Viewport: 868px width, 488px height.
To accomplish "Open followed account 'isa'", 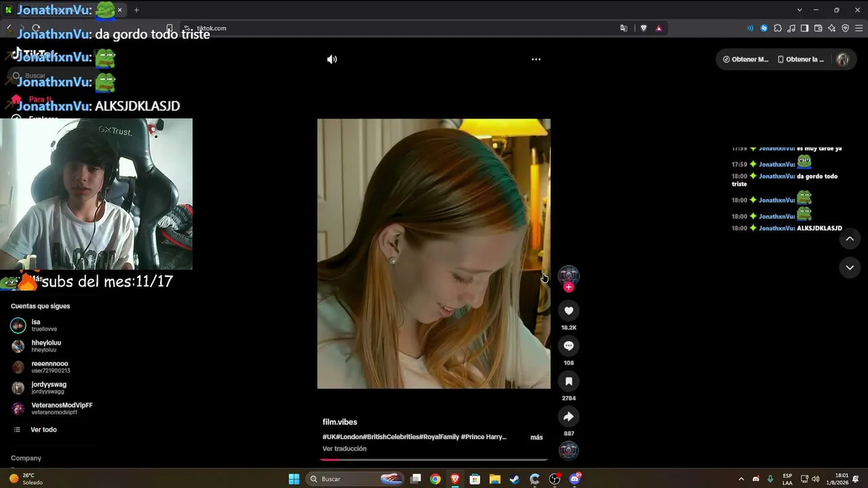I will point(45,325).
